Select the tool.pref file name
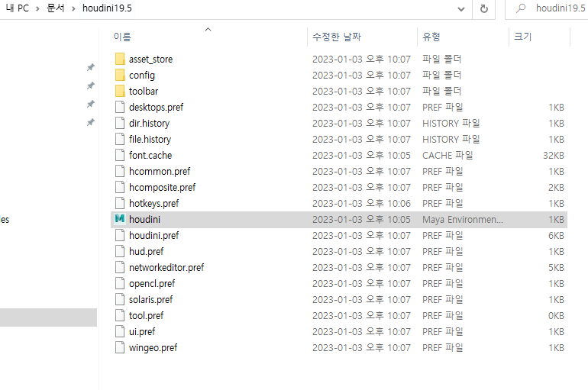Viewport: 588px width, 390px height. (x=147, y=315)
